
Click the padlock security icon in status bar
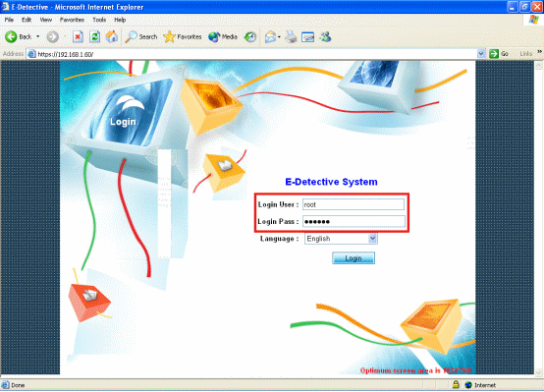click(x=456, y=384)
